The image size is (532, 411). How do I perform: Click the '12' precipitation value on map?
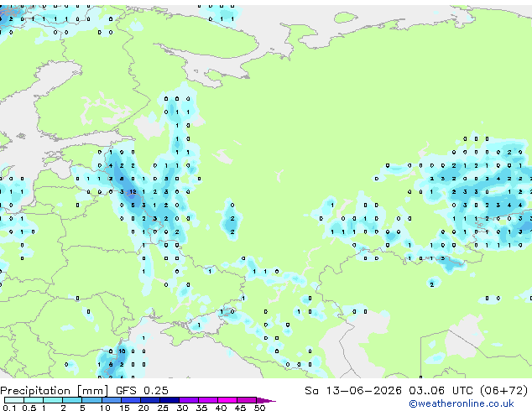pos(133,192)
